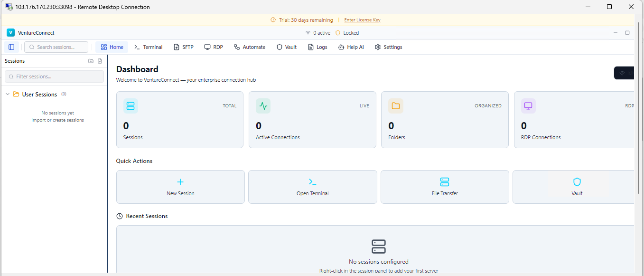Click the No sessions configured text
The image size is (644, 276).
[x=379, y=262]
